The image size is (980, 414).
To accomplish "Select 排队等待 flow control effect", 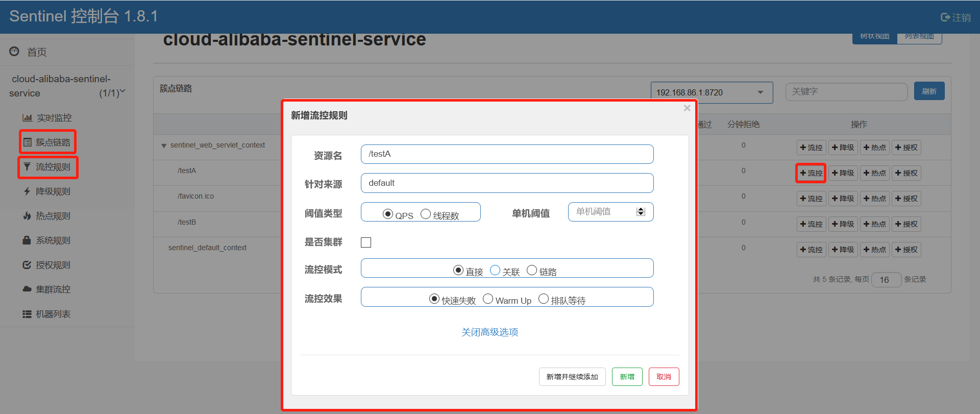I will pyautogui.click(x=544, y=299).
